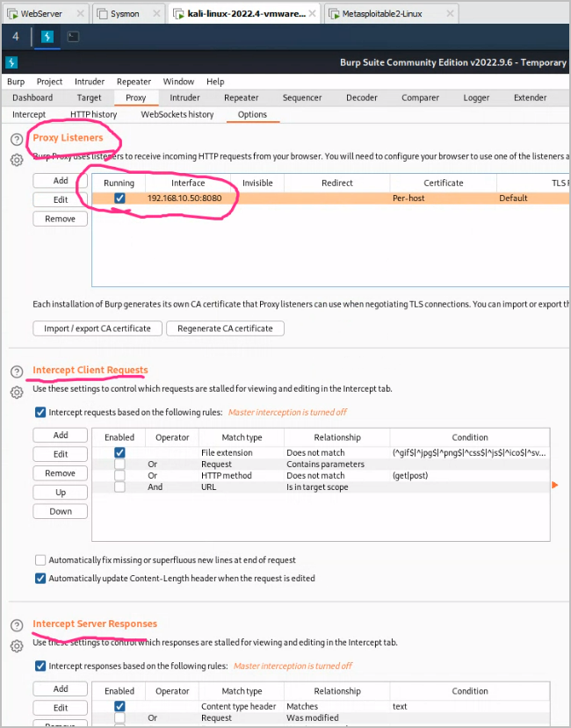Add a new proxy listener
571x728 pixels.
61,181
